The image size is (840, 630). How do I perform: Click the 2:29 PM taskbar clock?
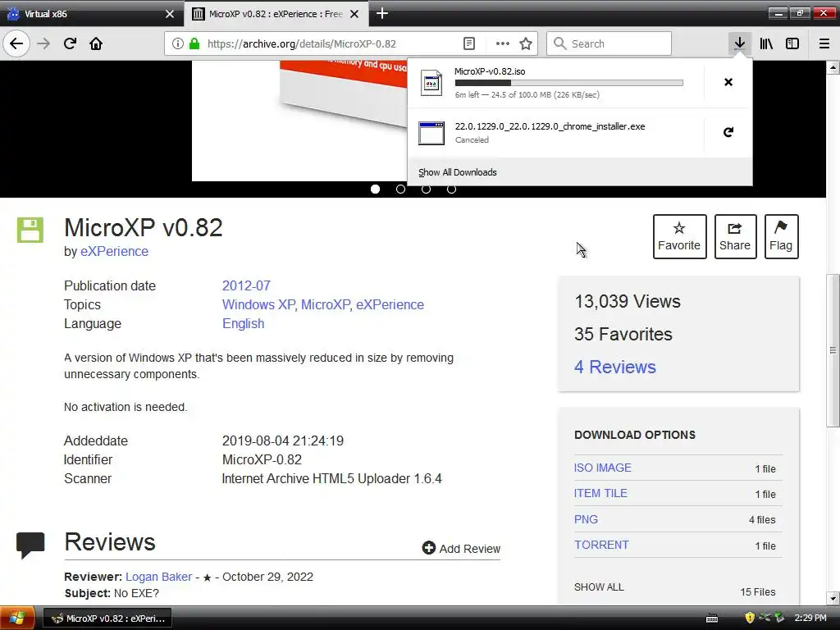[x=810, y=619]
